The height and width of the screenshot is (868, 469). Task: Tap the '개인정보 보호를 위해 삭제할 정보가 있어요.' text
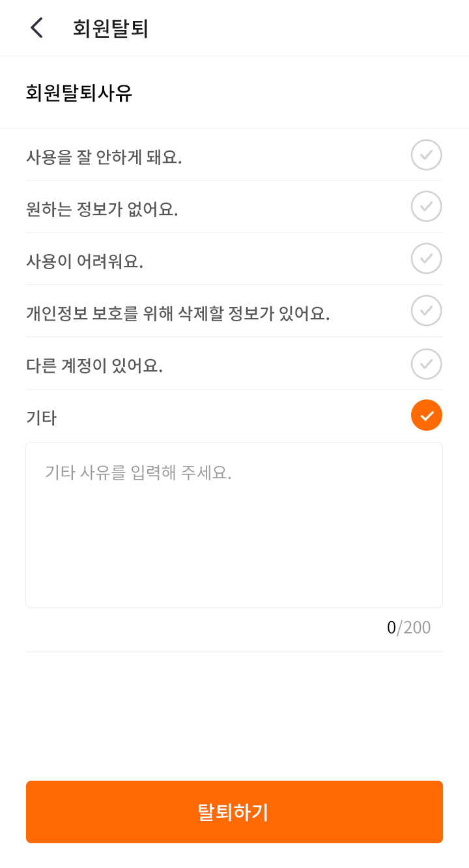[x=178, y=313]
